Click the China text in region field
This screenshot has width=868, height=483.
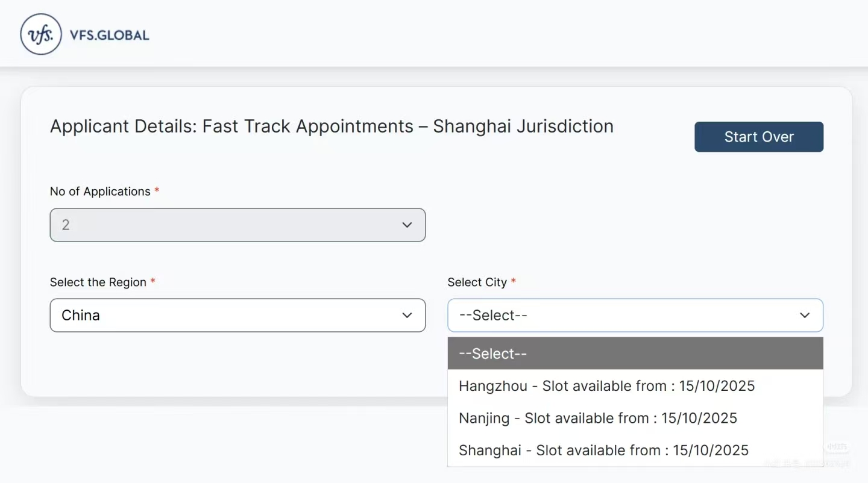tap(81, 316)
